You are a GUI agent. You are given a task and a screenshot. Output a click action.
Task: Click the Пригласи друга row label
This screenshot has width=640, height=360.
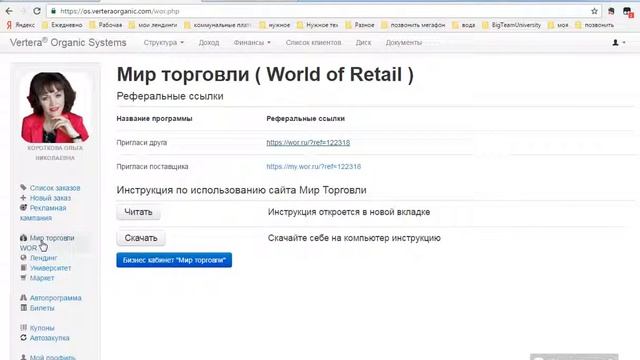pyautogui.click(x=142, y=143)
